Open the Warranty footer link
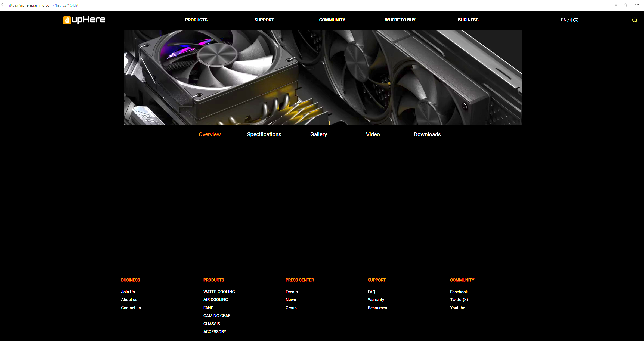The width and height of the screenshot is (644, 341). pos(376,299)
